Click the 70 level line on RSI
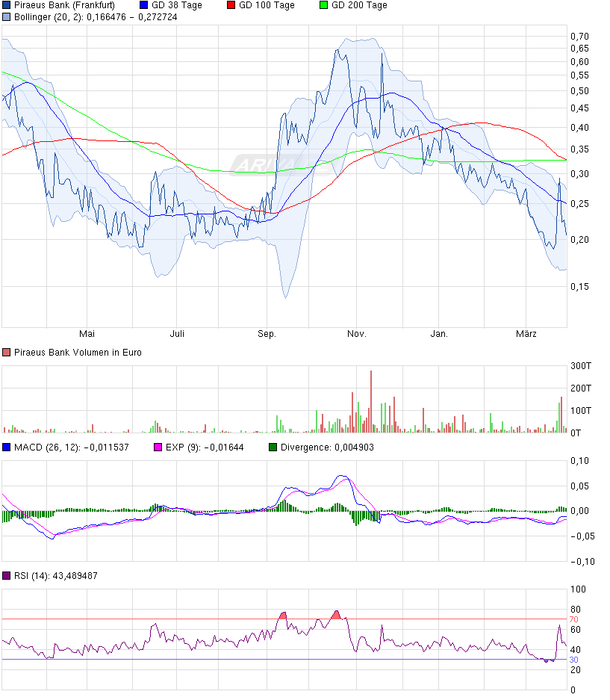 (x=299, y=618)
